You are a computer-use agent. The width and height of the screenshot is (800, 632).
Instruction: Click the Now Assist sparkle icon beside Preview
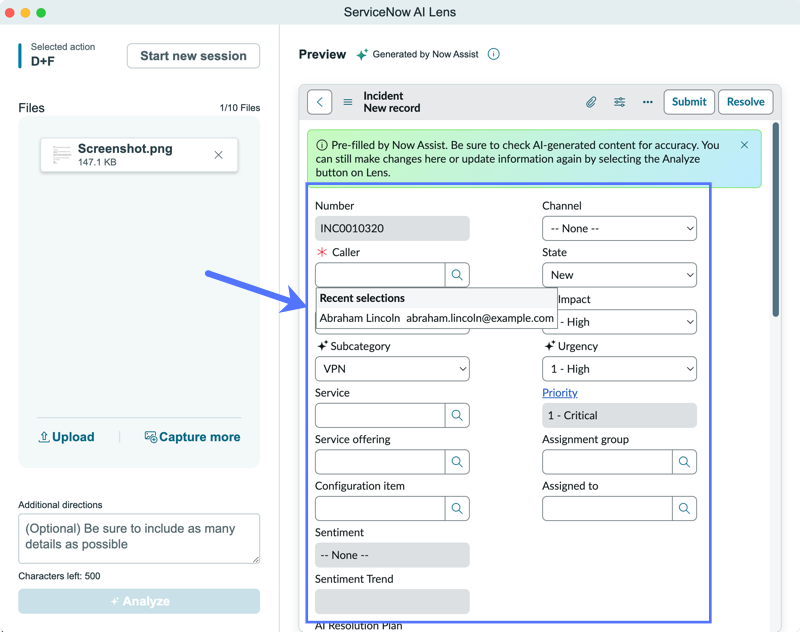tap(362, 54)
